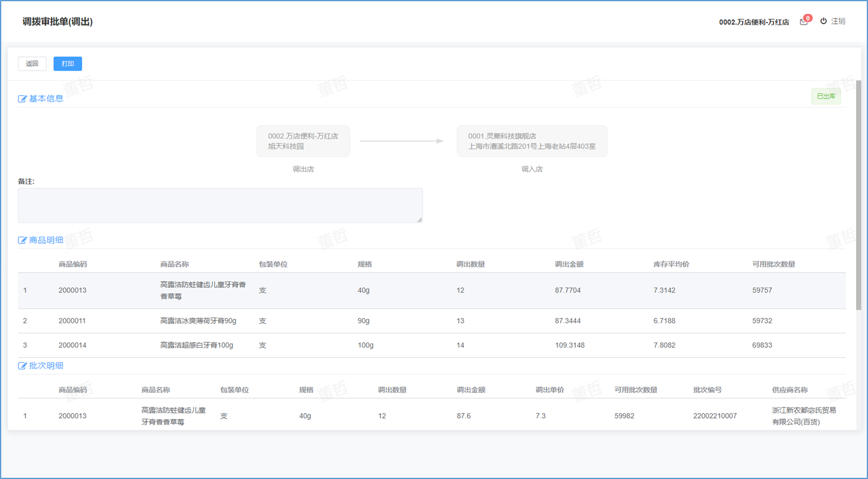This screenshot has height=479, width=868.
Task: Select batch row with 批次编号 22002210007
Action: 431,416
